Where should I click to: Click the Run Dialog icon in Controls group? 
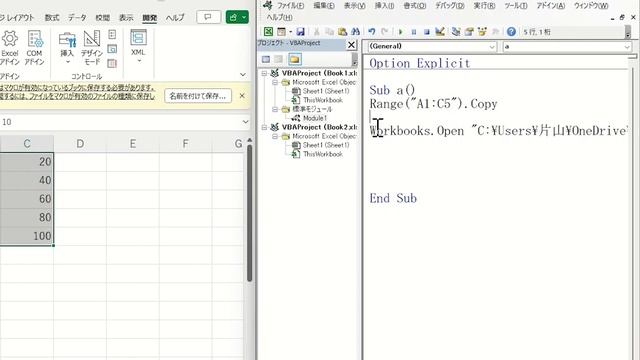tap(112, 63)
